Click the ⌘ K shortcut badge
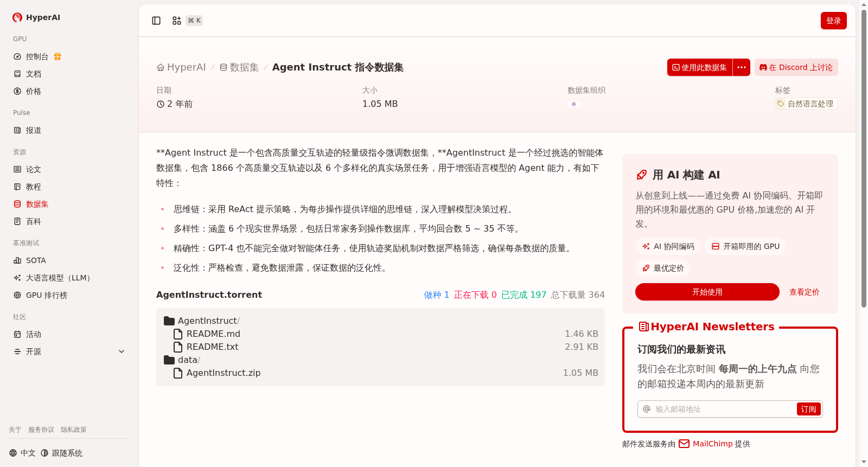 click(x=194, y=21)
